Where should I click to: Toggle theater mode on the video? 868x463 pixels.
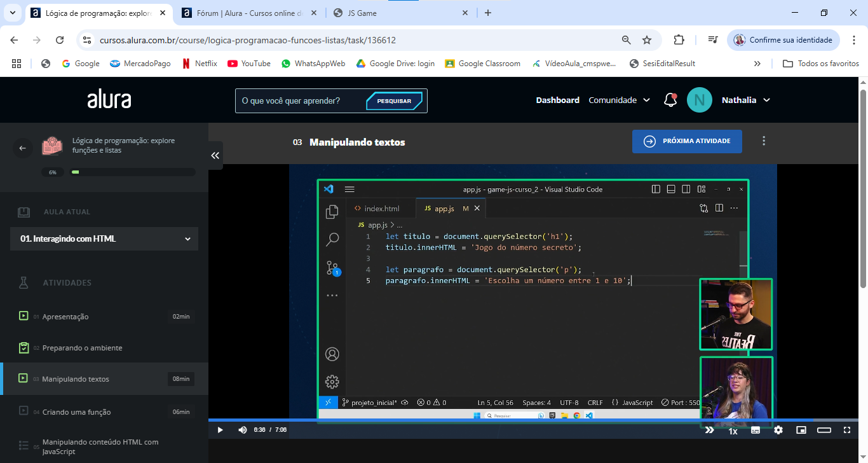(824, 430)
